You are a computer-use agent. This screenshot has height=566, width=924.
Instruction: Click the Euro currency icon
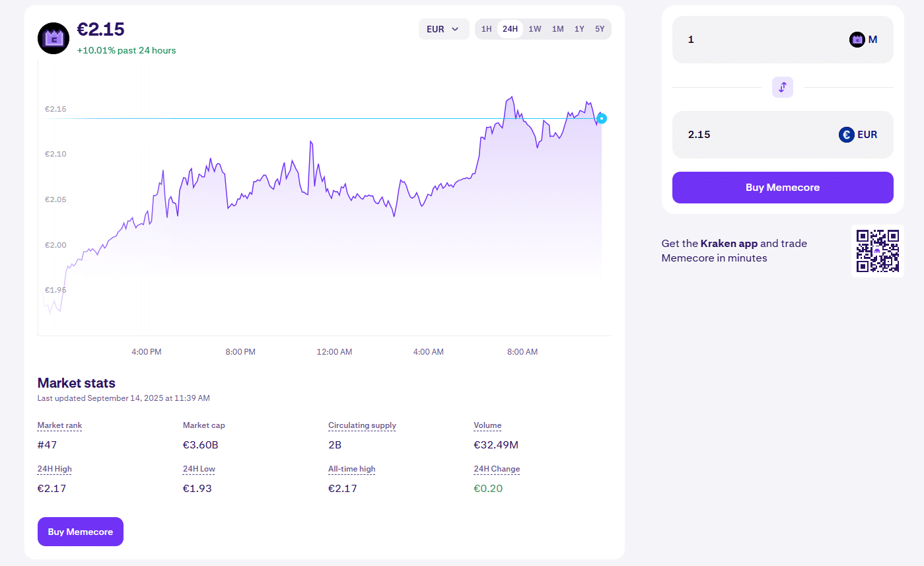click(847, 135)
